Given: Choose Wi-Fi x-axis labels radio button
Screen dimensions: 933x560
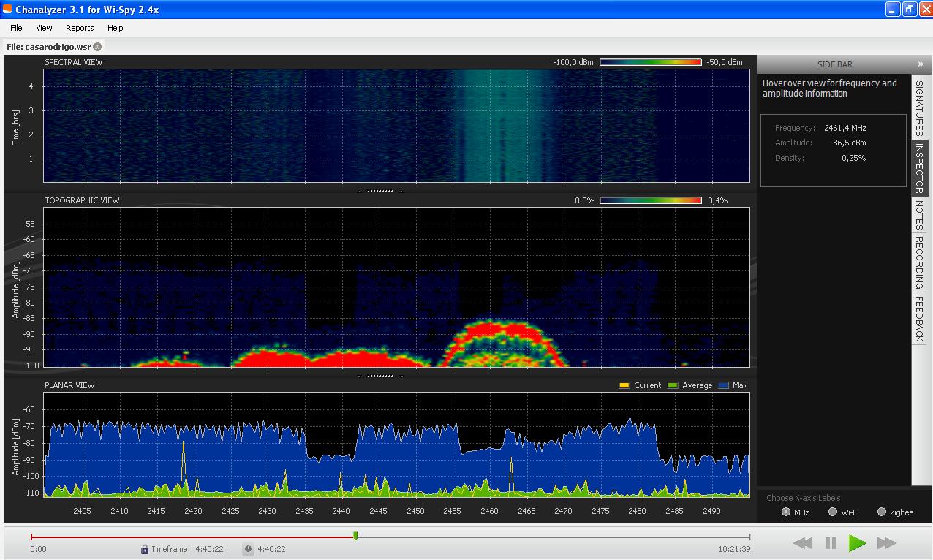Looking at the screenshot, I should [833, 512].
